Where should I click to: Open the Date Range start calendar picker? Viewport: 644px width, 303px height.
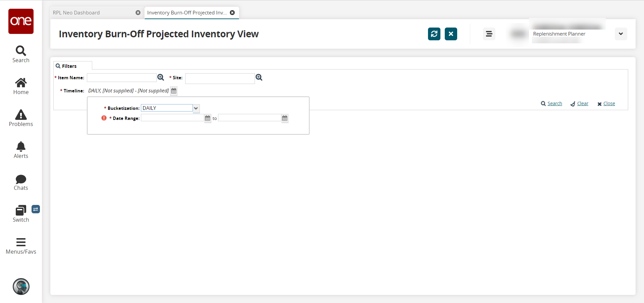(x=208, y=118)
